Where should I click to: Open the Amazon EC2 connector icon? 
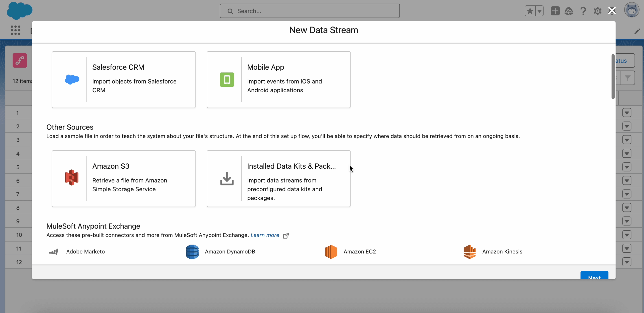(331, 252)
